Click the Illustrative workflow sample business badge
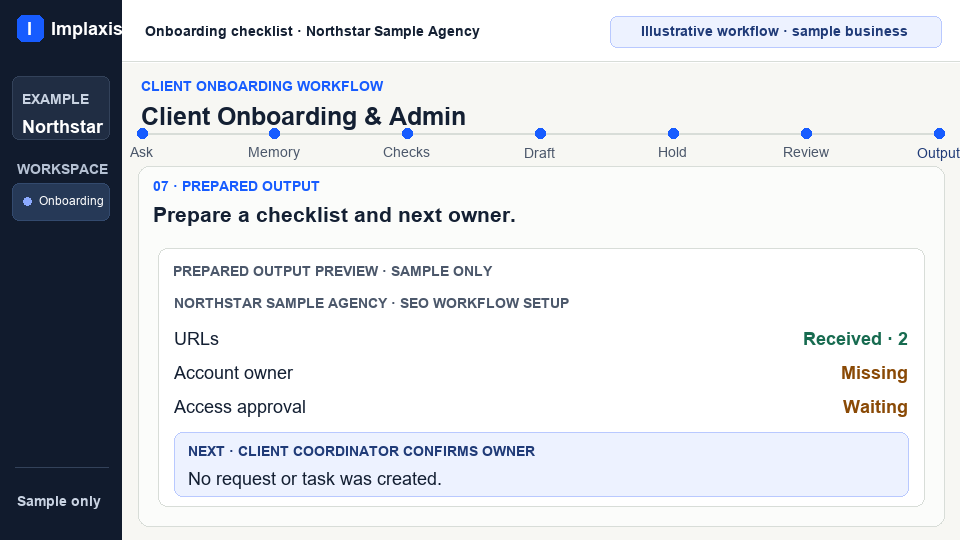 776,32
